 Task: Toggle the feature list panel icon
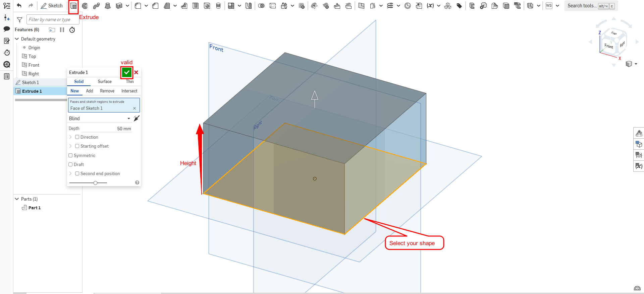coord(7,6)
